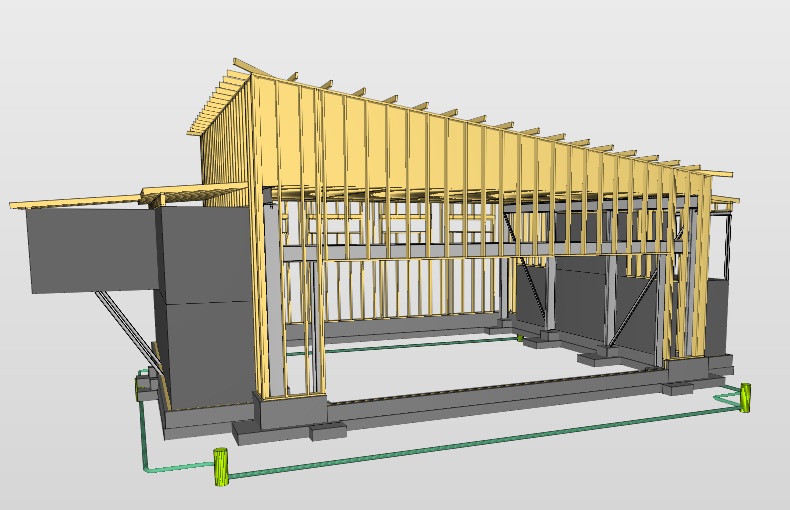Select the green cylinder at front-left corner
790x510 pixels.
coord(222,467)
